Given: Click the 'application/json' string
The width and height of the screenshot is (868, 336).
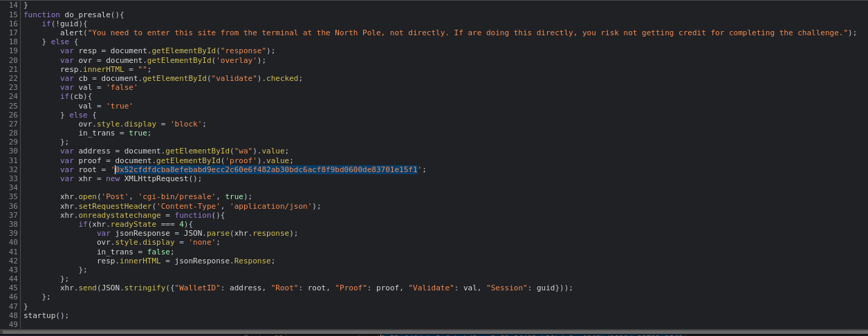Looking at the screenshot, I should [x=270, y=206].
